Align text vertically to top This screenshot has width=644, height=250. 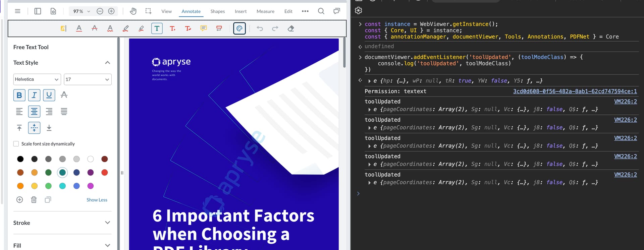point(19,128)
